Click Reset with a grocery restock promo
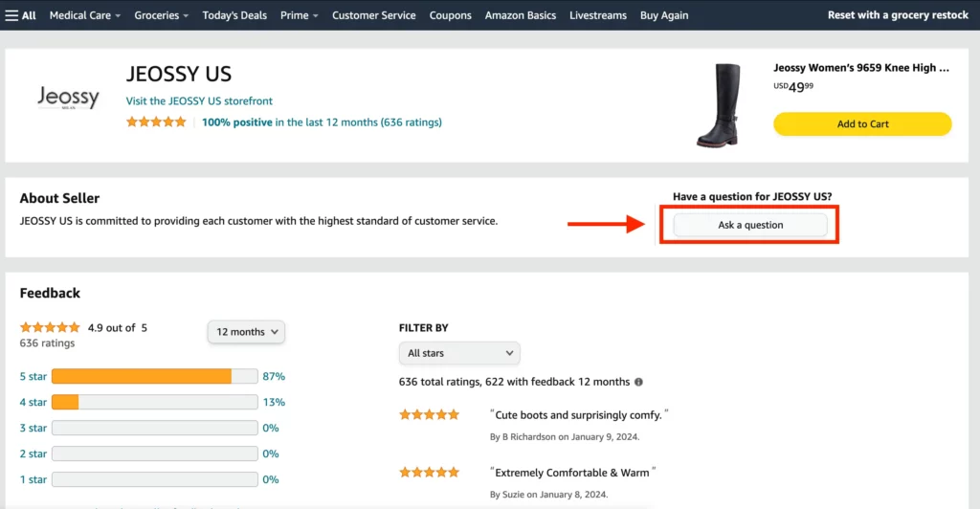980x509 pixels. (x=898, y=15)
